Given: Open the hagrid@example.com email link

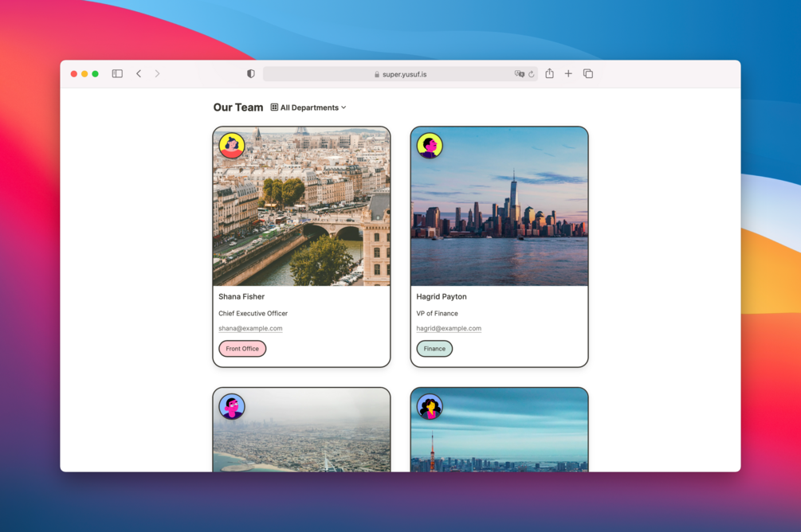Looking at the screenshot, I should 449,328.
